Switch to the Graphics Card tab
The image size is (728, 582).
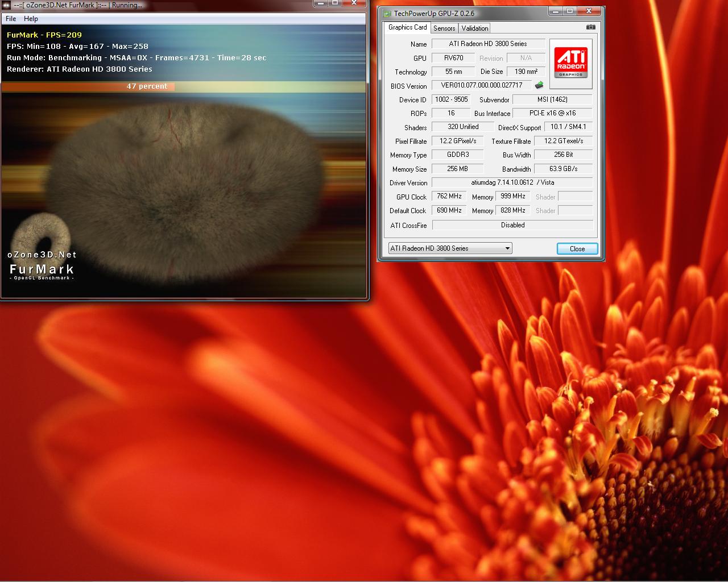click(x=407, y=27)
